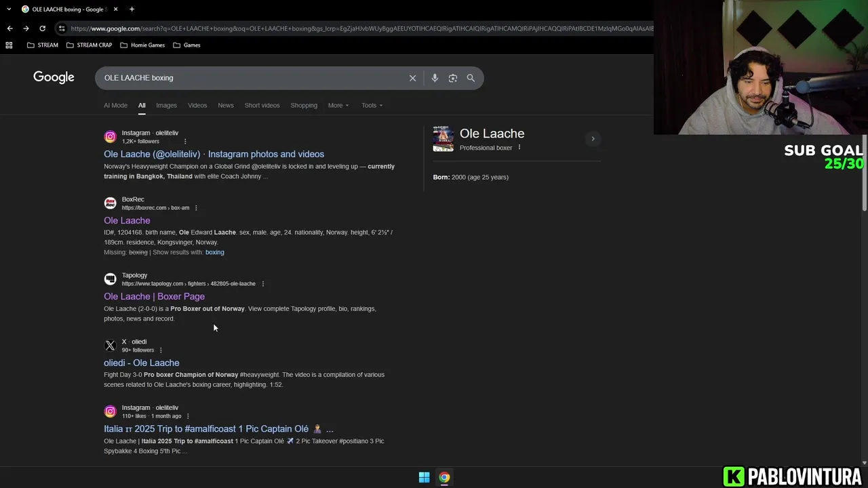Open the BoxRec Ole Laache link

(x=127, y=220)
